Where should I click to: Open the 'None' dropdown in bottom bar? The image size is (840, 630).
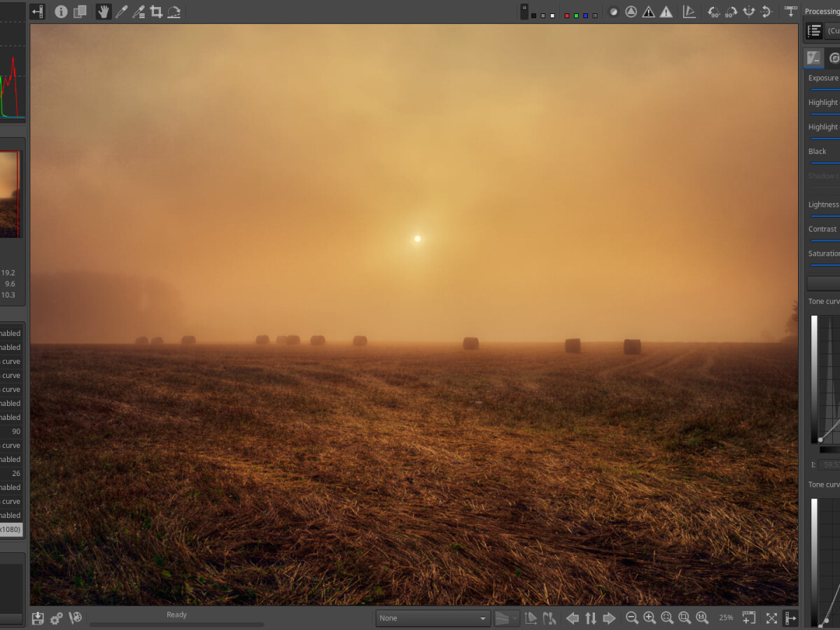433,618
